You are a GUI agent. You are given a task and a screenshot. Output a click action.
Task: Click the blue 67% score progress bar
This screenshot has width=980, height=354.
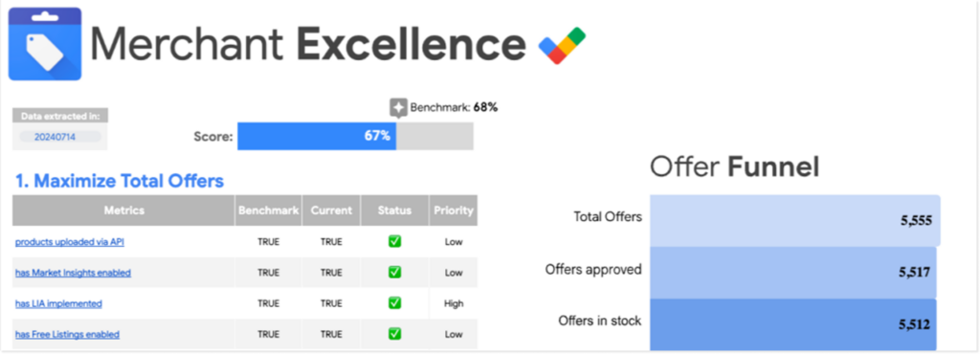tap(317, 136)
